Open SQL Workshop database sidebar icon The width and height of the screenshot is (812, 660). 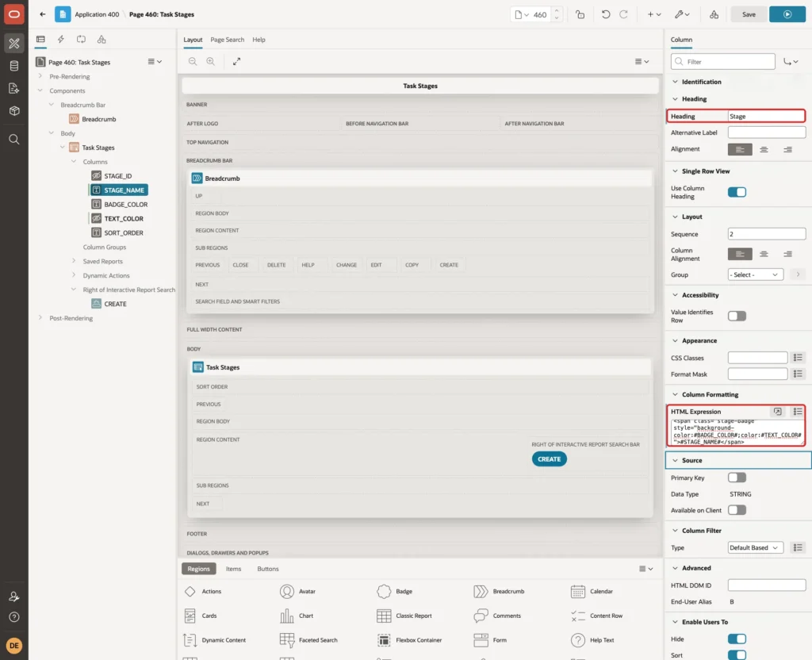click(x=14, y=66)
